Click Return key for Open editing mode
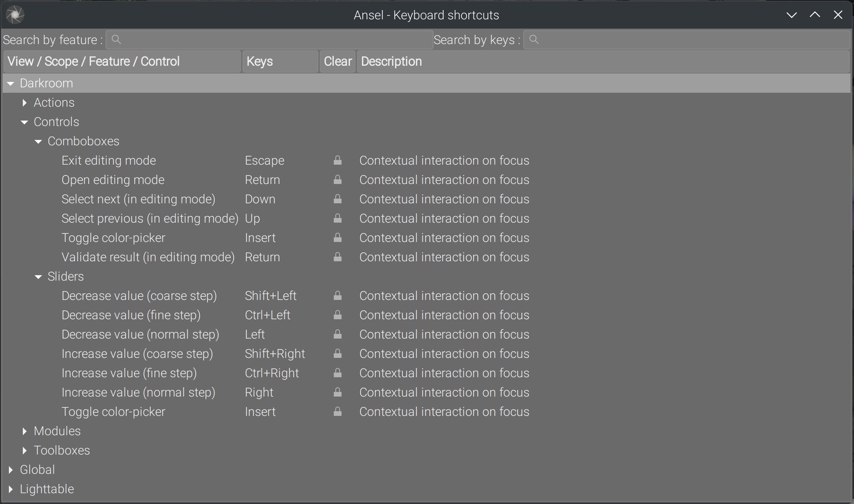Image resolution: width=854 pixels, height=504 pixels. 262,180
